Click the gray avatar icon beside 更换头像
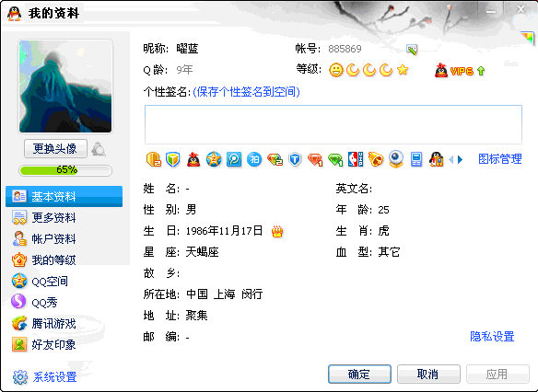 coord(99,149)
